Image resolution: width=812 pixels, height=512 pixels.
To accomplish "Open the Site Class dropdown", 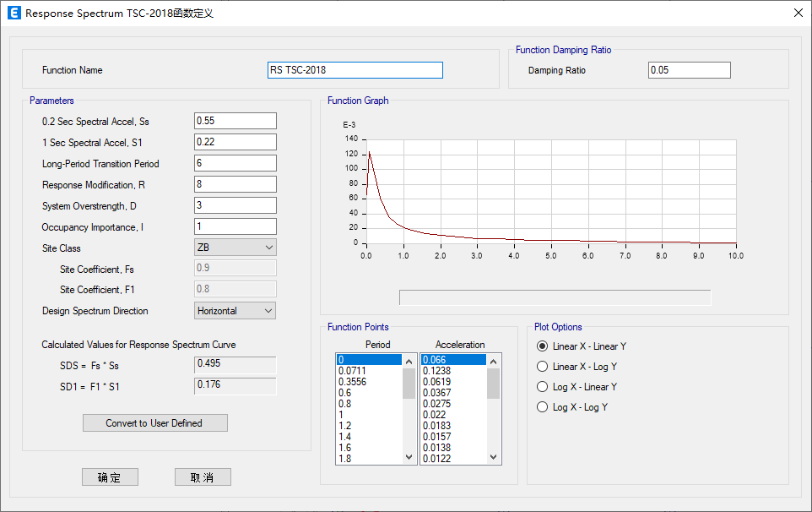I will click(235, 248).
